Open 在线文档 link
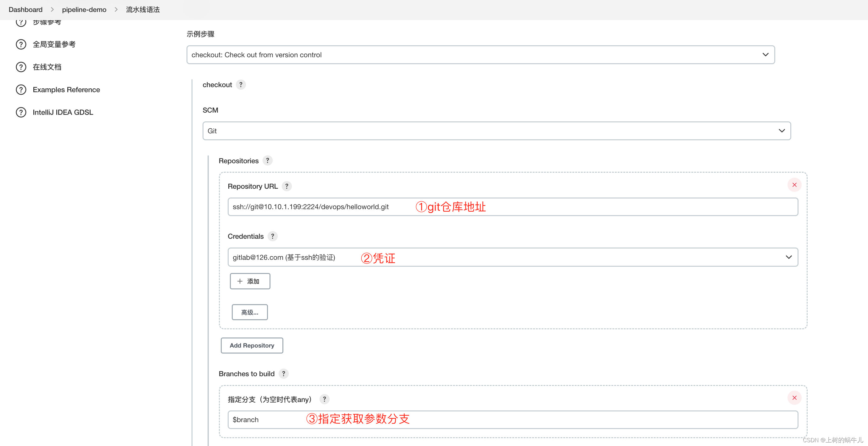The width and height of the screenshot is (868, 446). point(48,67)
